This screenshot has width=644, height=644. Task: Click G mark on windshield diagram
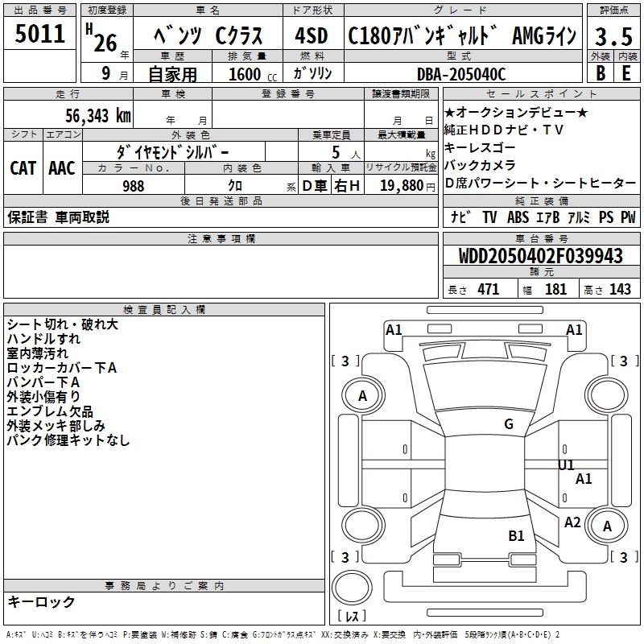(509, 424)
